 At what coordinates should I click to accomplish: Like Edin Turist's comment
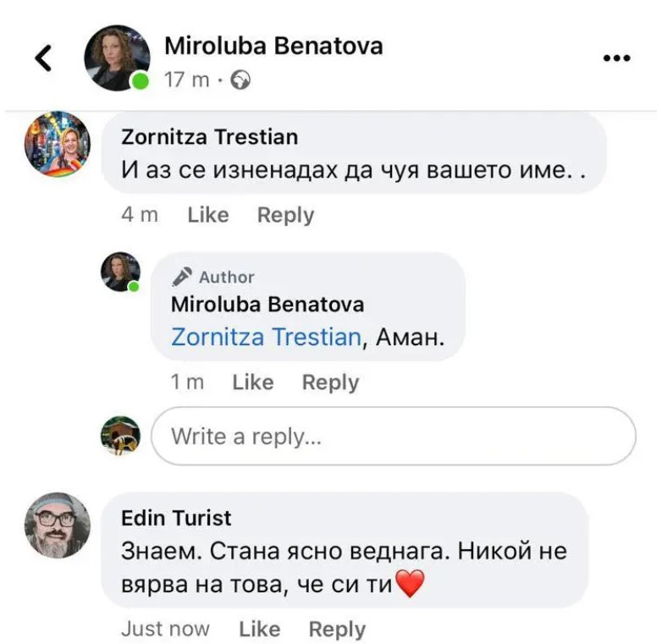tap(259, 629)
